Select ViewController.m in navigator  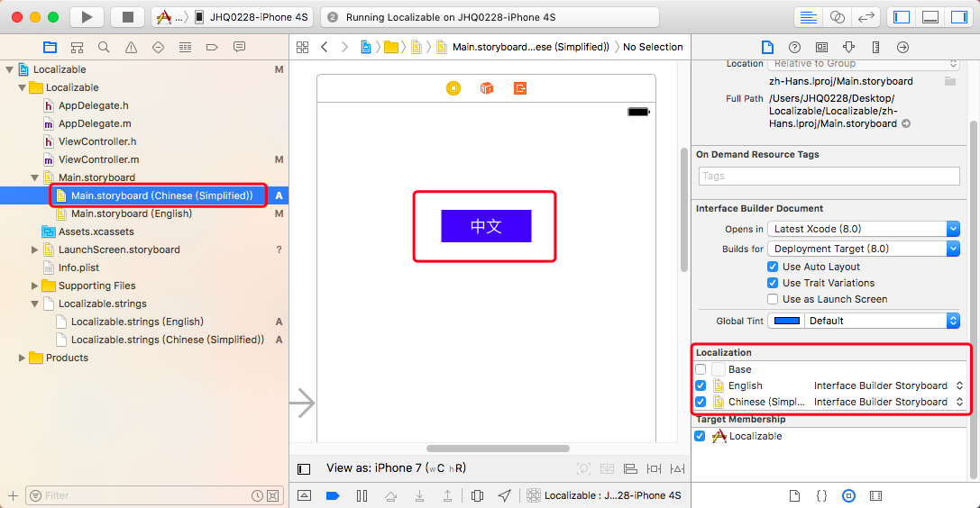pyautogui.click(x=99, y=159)
